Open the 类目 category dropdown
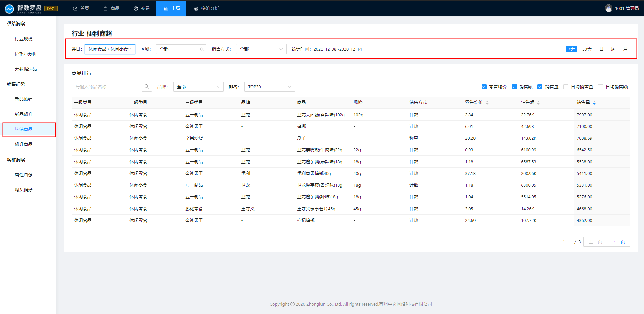The width and height of the screenshot is (644, 314). (110, 49)
